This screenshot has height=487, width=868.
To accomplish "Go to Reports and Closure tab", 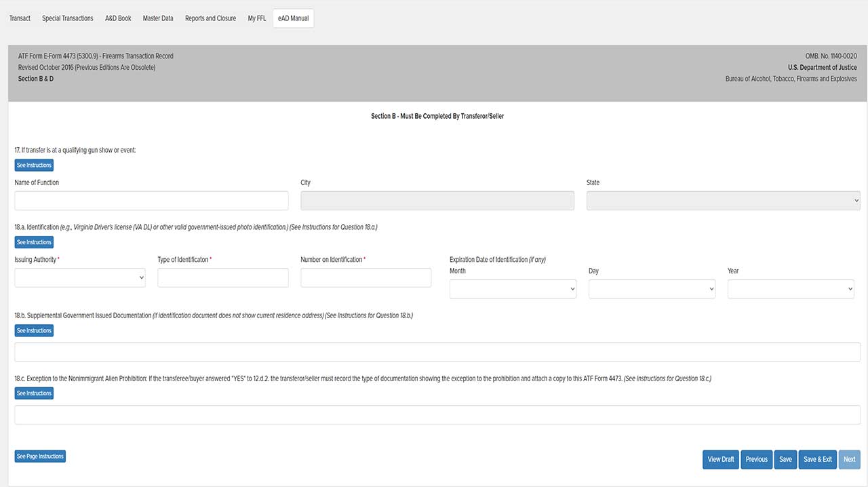I will [210, 18].
